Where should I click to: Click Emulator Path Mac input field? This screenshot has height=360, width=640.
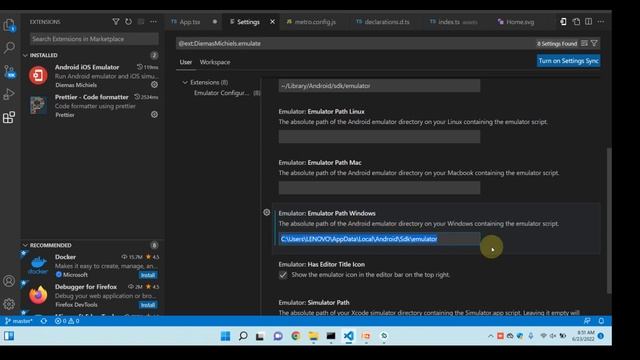pyautogui.click(x=379, y=188)
